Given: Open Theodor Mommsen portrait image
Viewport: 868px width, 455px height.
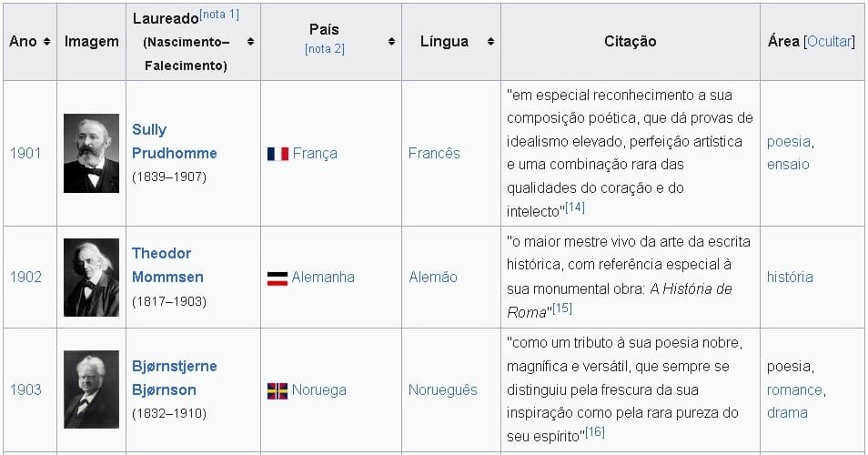Looking at the screenshot, I should (x=91, y=277).
